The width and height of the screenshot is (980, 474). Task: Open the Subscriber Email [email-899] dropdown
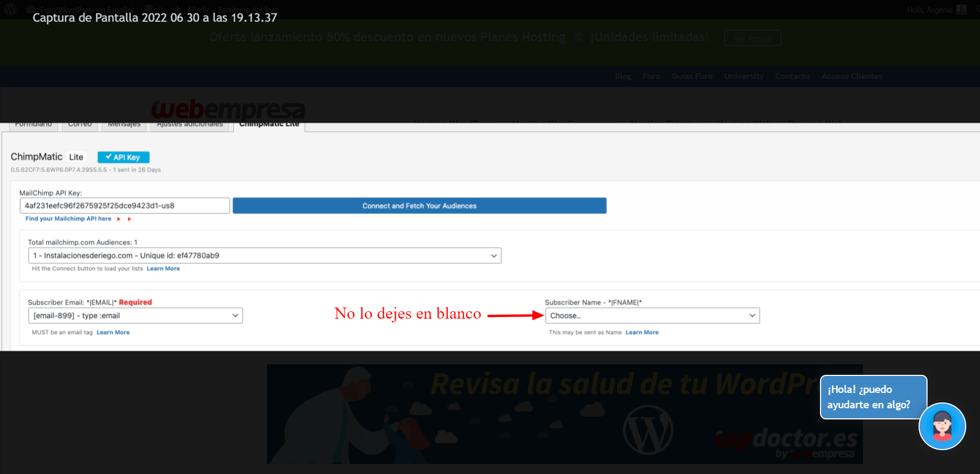(x=135, y=315)
